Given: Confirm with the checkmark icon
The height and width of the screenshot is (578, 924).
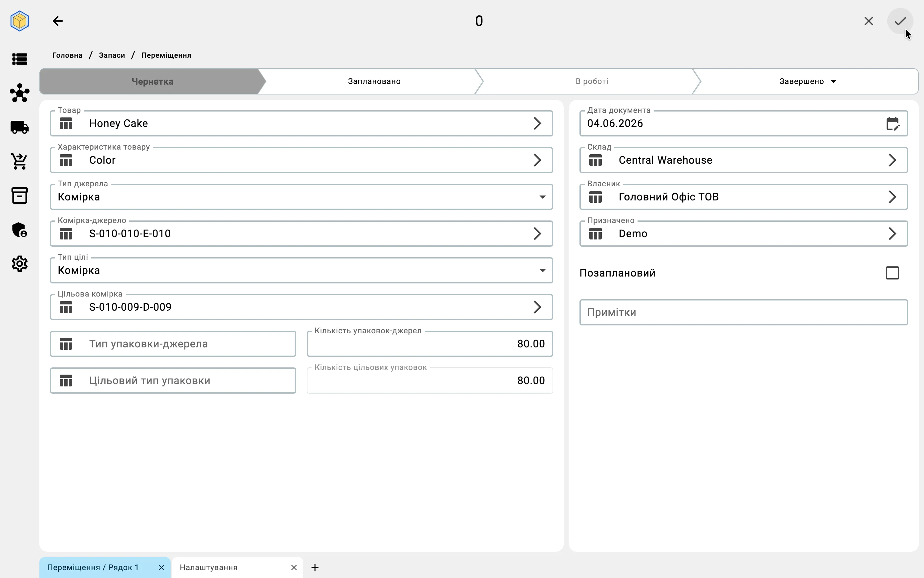Looking at the screenshot, I should [900, 21].
